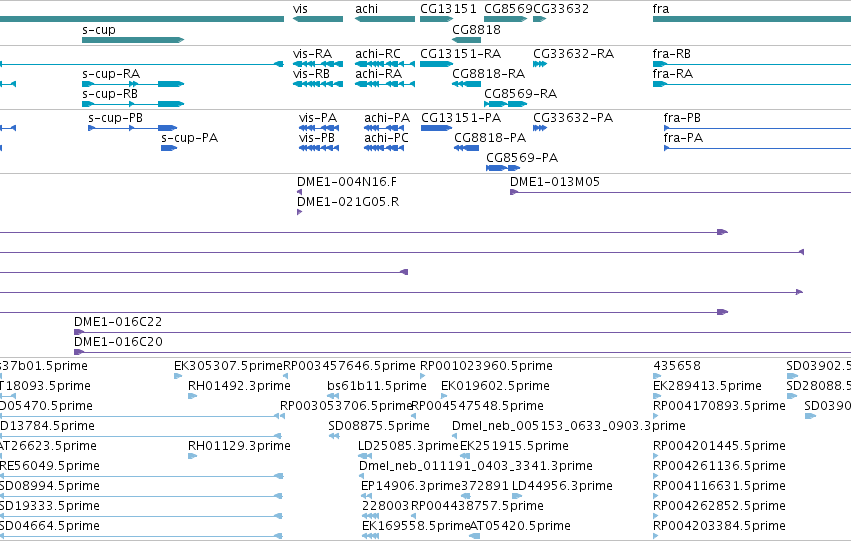
Task: Select BAC end DME1-021G05.R
Action: tap(300, 212)
